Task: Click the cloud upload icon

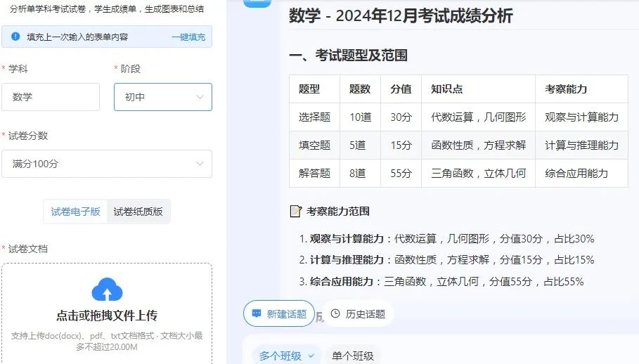Action: coord(107,290)
